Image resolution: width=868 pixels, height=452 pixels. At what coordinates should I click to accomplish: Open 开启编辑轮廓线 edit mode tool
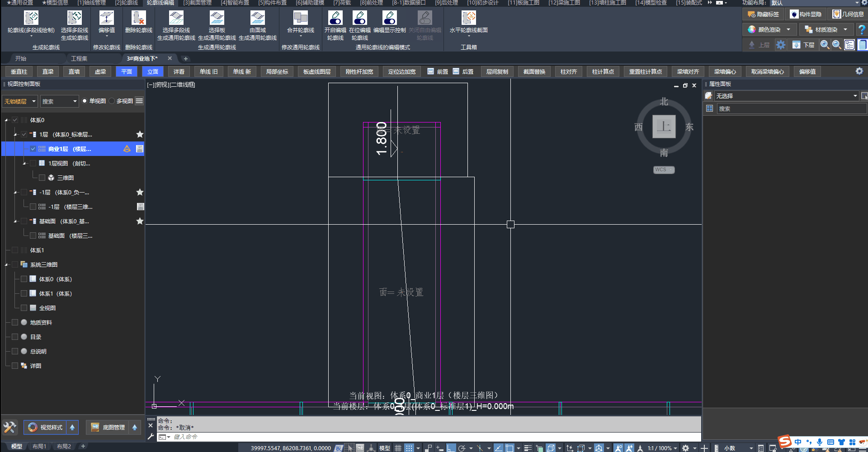point(335,19)
